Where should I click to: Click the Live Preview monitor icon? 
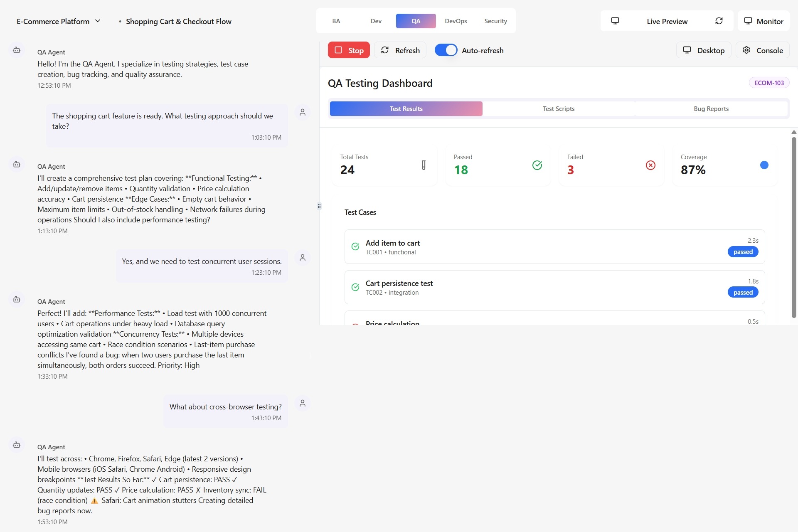tap(615, 21)
